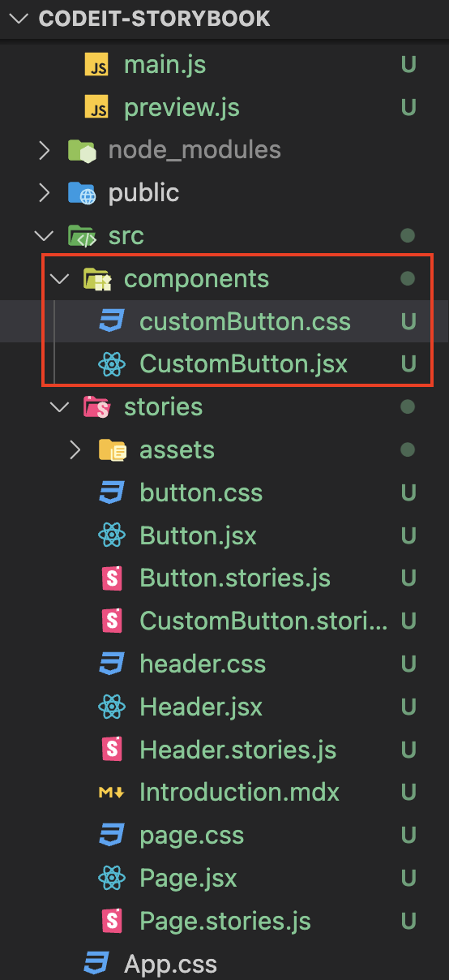Click the CSS icon next to customButton.css
Viewport: 449px width, 980px height.
[111, 321]
